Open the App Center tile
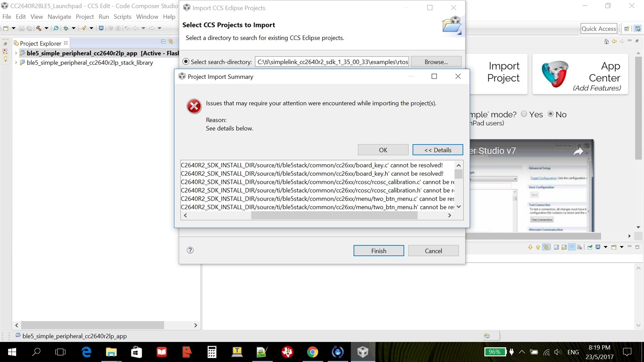 pyautogui.click(x=580, y=74)
